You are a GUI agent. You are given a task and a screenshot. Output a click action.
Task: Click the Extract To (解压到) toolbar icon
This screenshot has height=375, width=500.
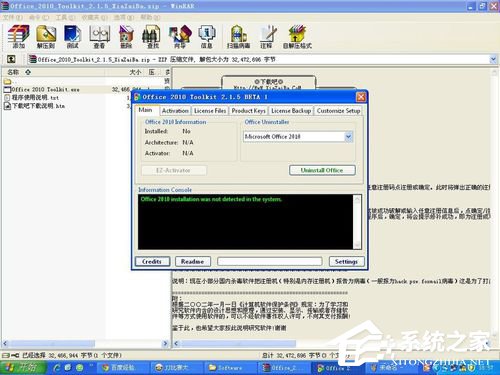[x=46, y=36]
